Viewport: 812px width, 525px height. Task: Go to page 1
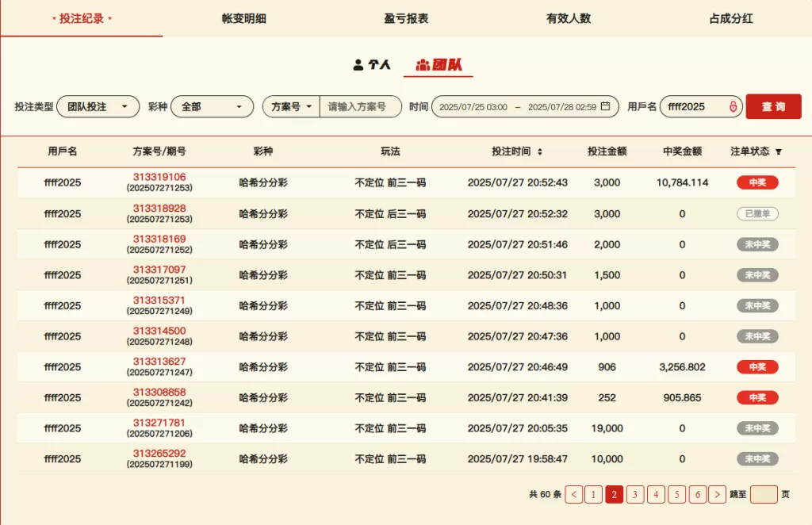tap(593, 494)
